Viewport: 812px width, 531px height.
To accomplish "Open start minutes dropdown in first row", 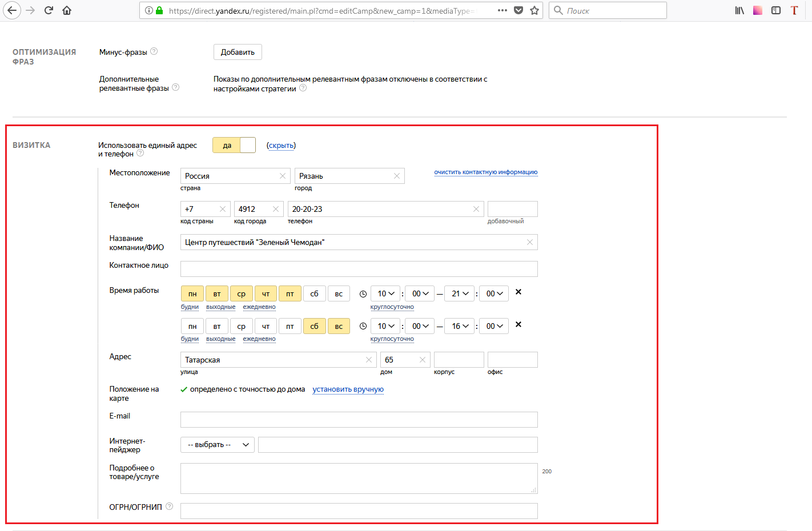I will [420, 293].
